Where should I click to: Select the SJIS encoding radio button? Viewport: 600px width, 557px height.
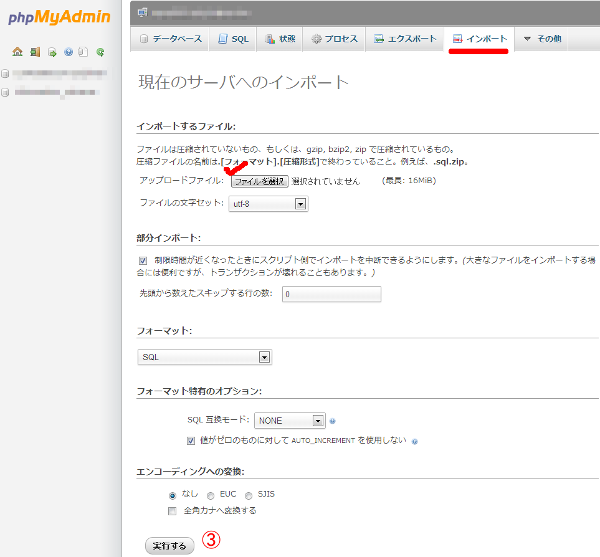[249, 494]
